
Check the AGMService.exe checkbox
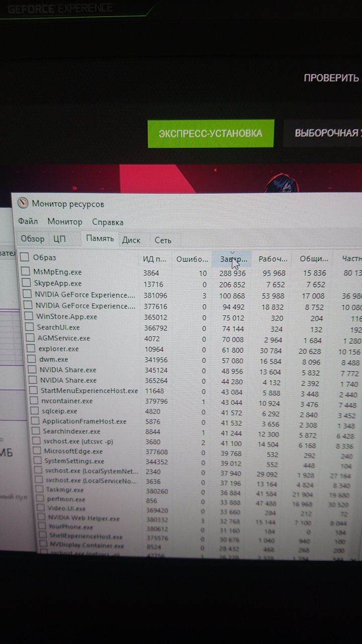pyautogui.click(x=30, y=338)
